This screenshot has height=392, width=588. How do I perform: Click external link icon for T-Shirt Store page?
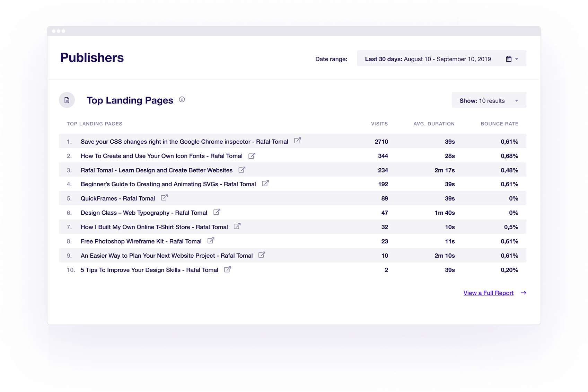click(x=237, y=226)
